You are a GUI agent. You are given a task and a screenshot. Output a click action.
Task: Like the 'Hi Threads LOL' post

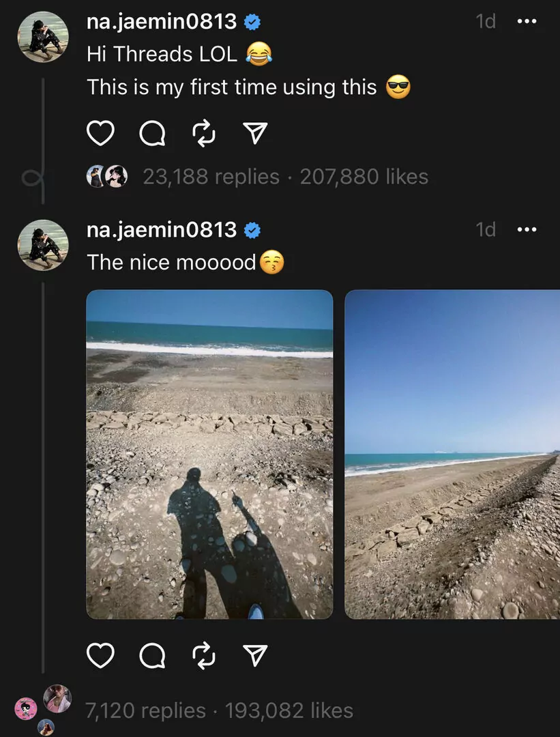[x=101, y=134]
